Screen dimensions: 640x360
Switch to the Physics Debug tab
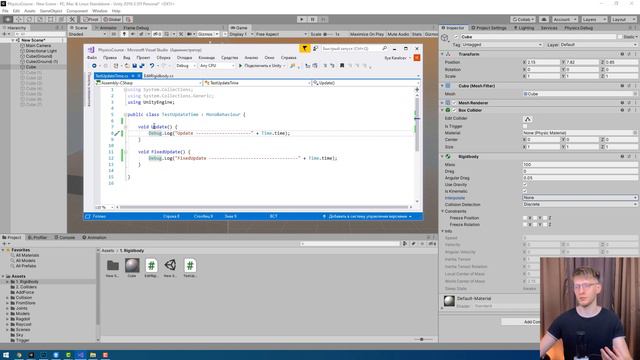point(578,28)
